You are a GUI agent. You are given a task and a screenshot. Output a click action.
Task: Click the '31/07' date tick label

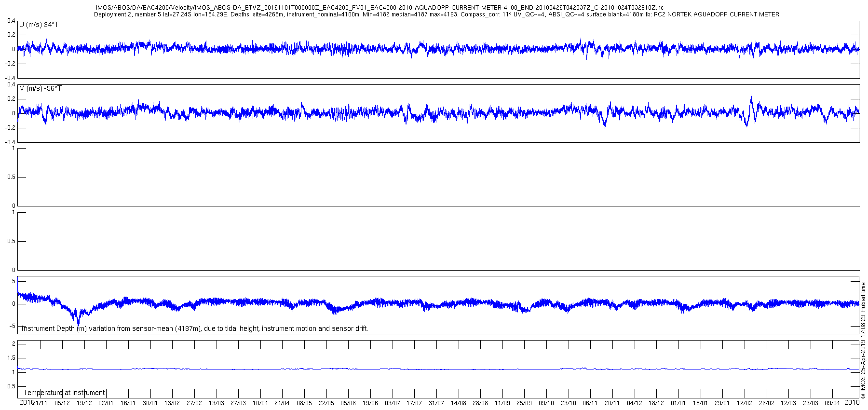coord(436,403)
